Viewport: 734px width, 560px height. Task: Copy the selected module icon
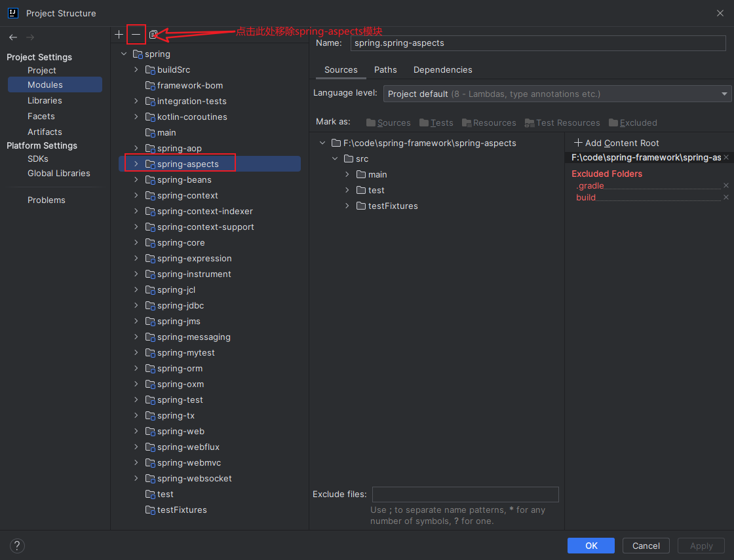pos(153,34)
